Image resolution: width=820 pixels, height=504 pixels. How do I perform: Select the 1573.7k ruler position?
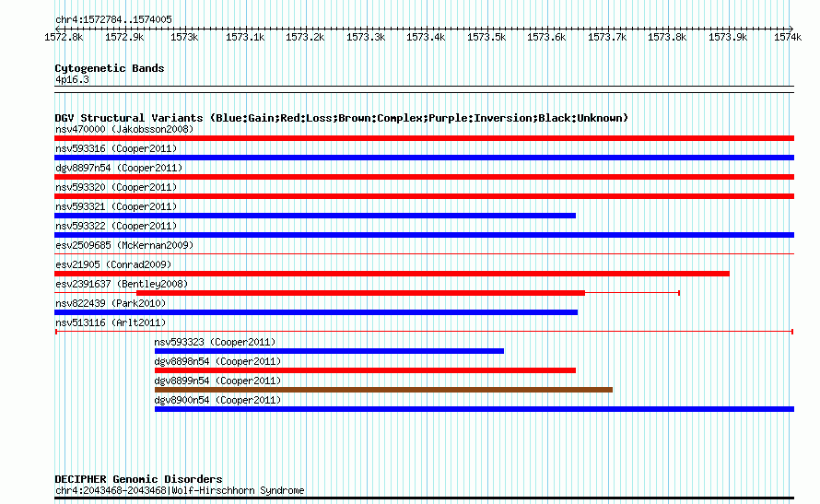click(x=607, y=37)
